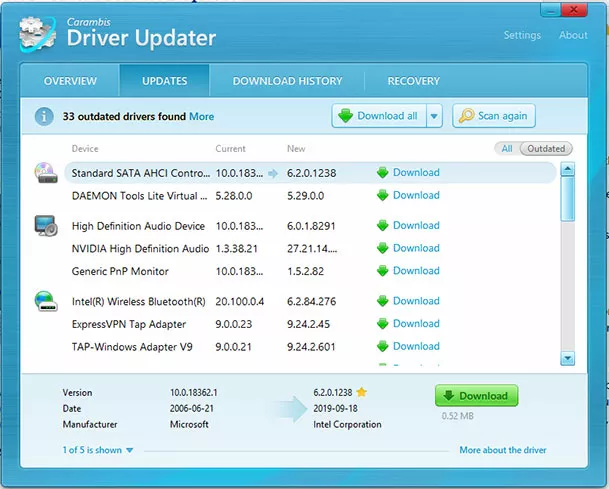
Task: Select the Standard SATA AHCI Contro... row
Action: point(311,173)
